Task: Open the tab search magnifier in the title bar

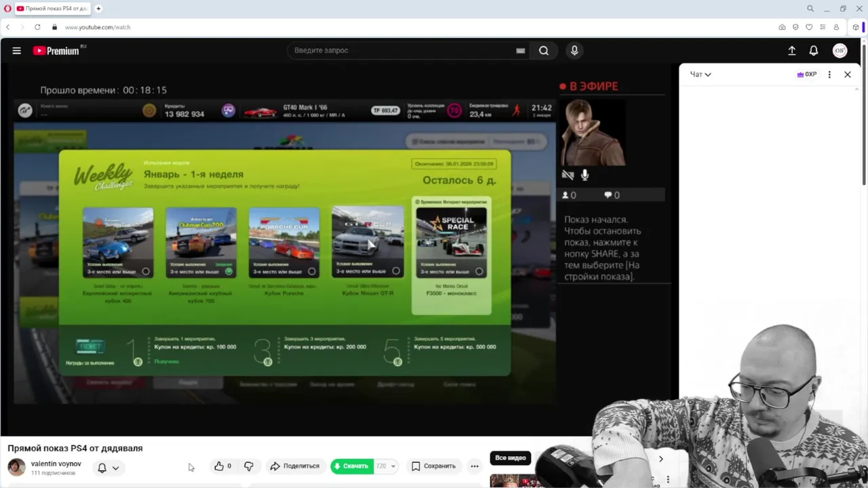Action: pyautogui.click(x=810, y=9)
